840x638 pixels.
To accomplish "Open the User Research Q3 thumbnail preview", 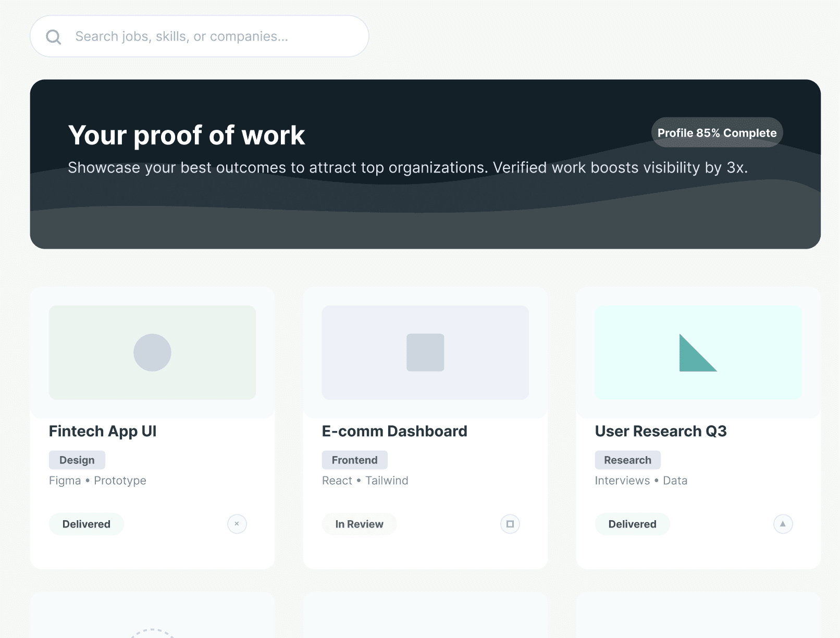I will click(698, 352).
